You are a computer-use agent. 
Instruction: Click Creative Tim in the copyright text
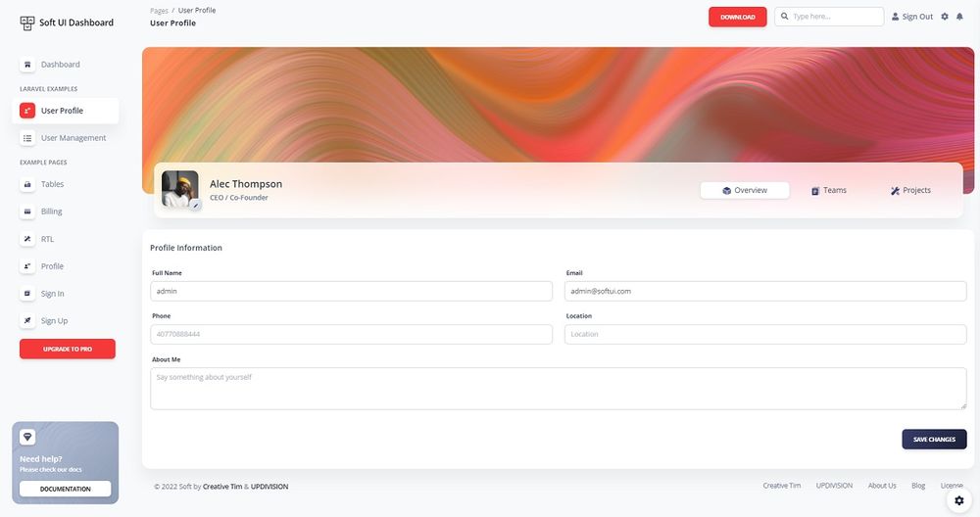point(221,487)
